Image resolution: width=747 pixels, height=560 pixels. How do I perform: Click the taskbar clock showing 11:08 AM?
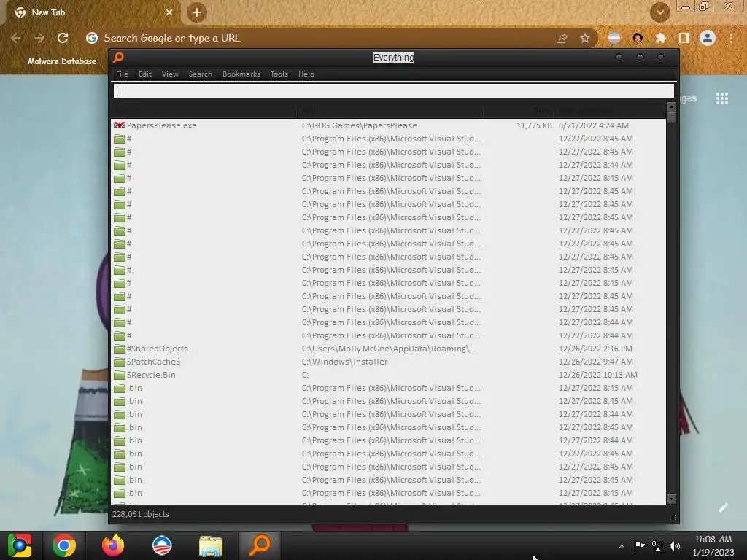click(x=713, y=546)
